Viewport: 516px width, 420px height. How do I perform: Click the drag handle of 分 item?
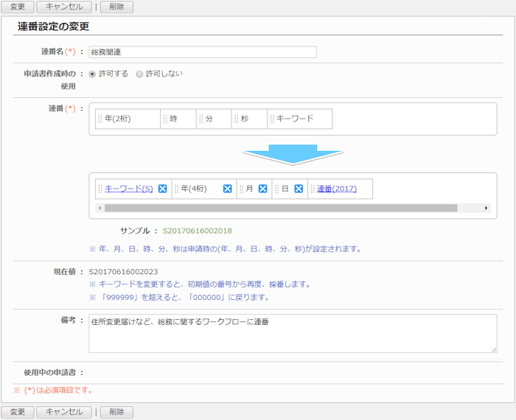click(x=201, y=119)
